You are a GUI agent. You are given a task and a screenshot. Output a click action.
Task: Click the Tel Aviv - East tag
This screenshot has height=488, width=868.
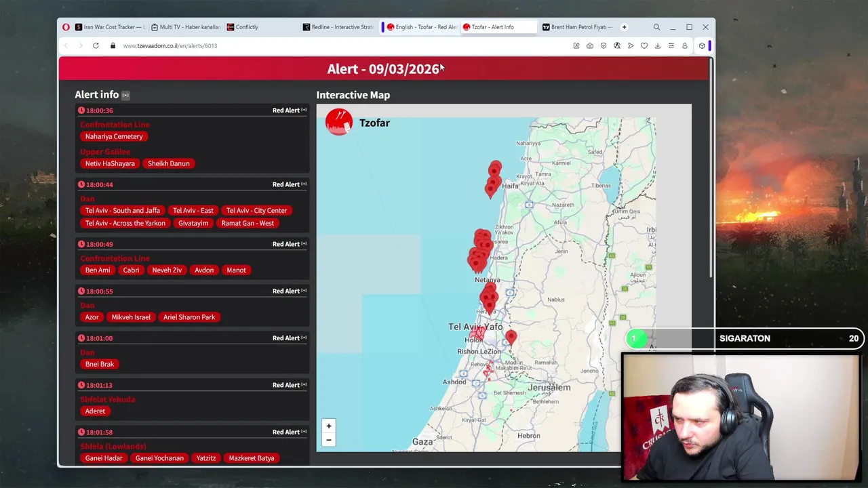pyautogui.click(x=193, y=210)
